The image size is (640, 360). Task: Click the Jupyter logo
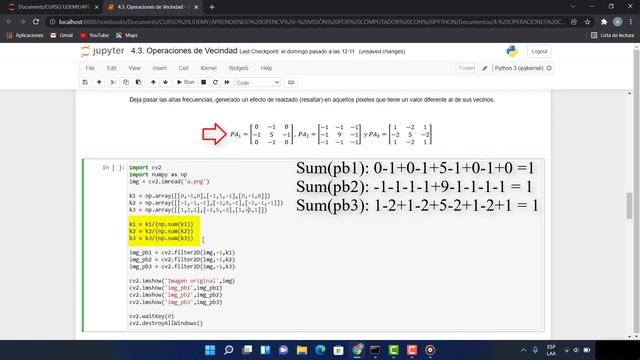click(x=102, y=51)
